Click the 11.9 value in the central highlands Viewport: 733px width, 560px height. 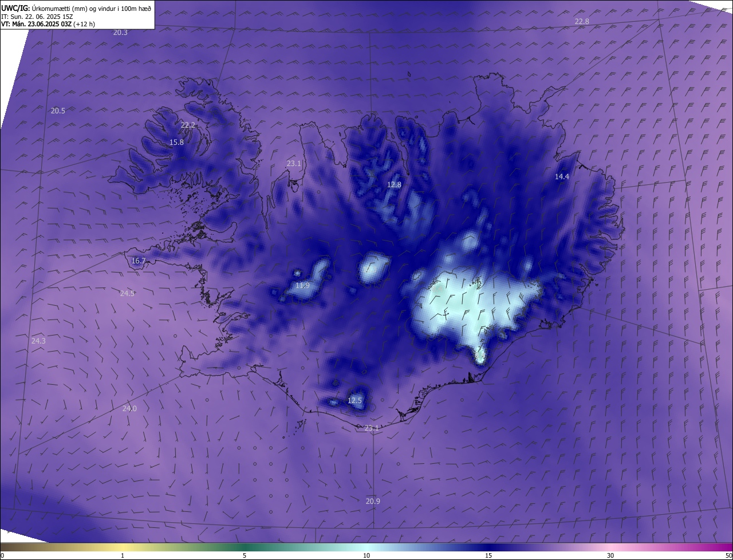(x=302, y=285)
